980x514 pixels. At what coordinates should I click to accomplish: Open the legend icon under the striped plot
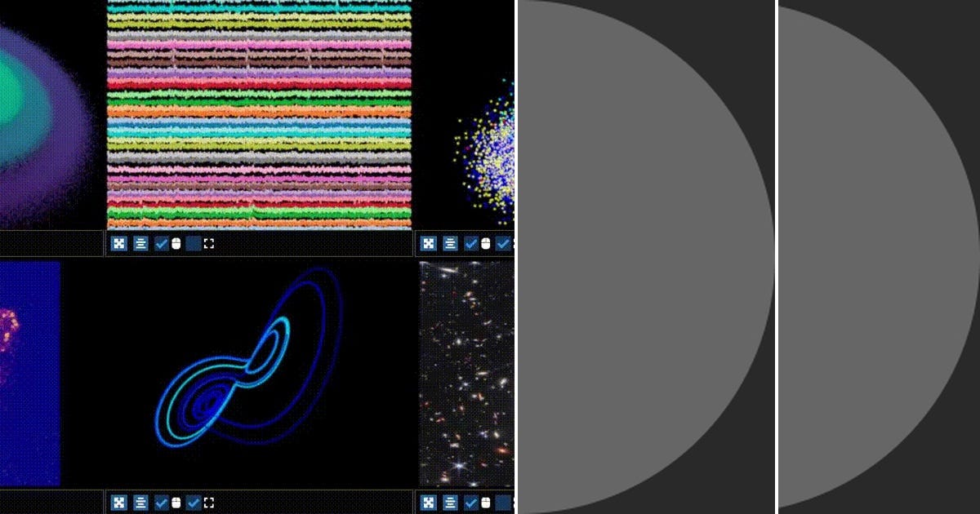pyautogui.click(x=140, y=242)
